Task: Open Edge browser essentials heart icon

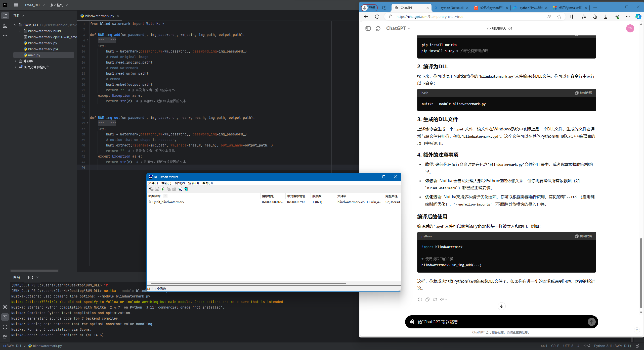Action: point(617,17)
